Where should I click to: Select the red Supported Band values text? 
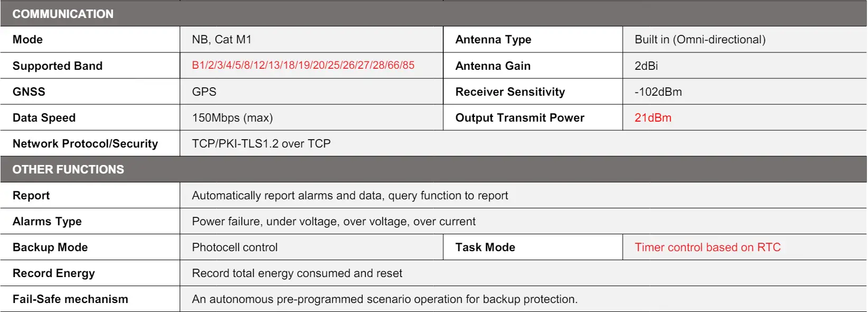click(303, 65)
